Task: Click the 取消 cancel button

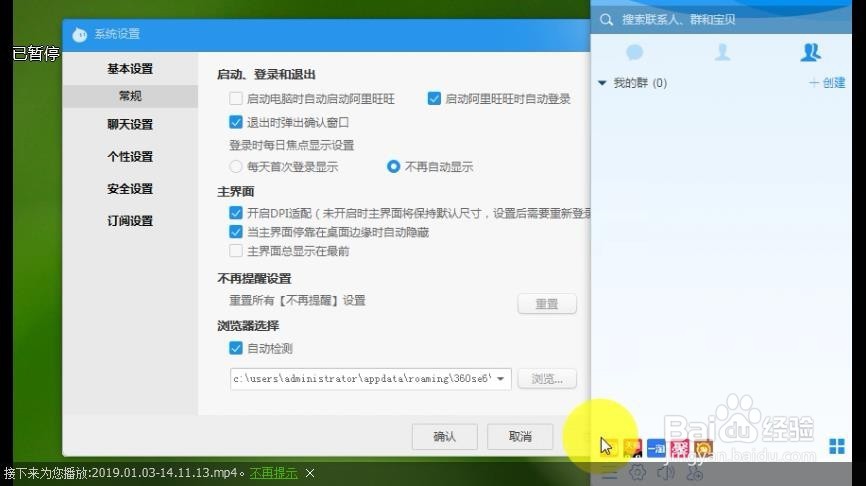Action: [520, 436]
